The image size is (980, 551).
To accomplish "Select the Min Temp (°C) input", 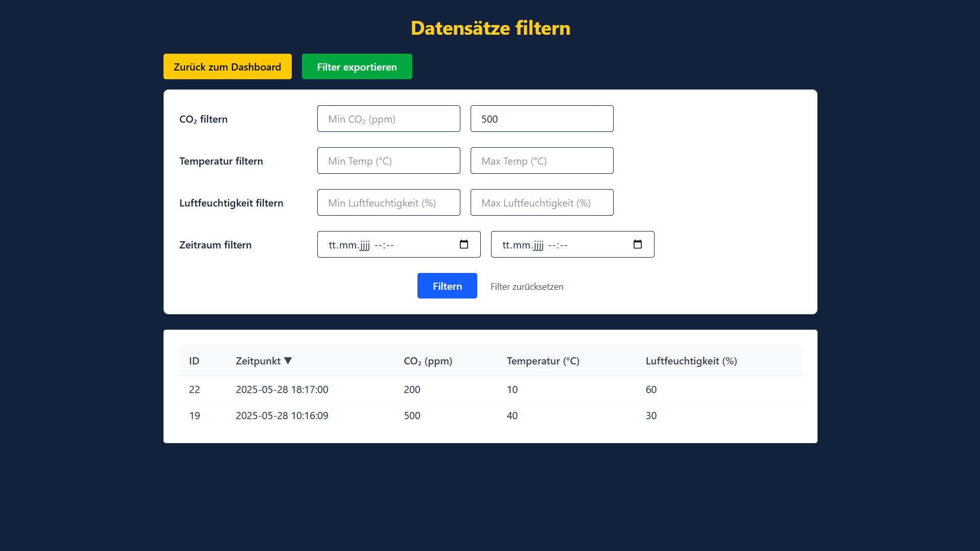I will (388, 160).
